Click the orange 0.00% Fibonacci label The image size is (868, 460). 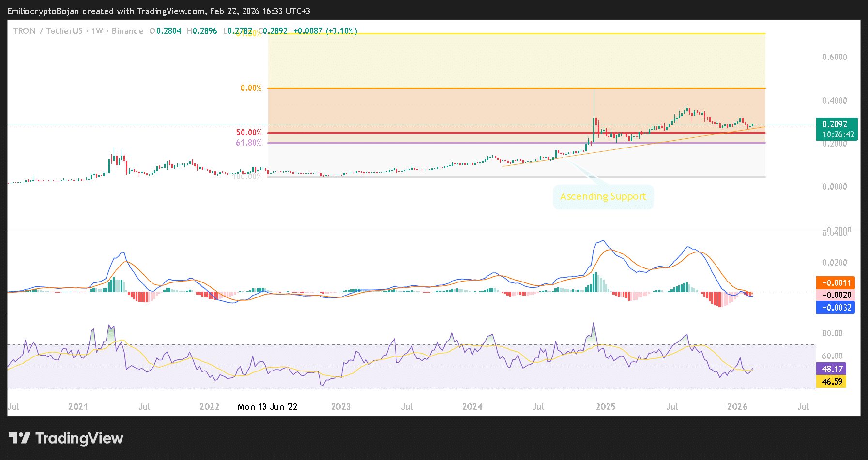(251, 88)
